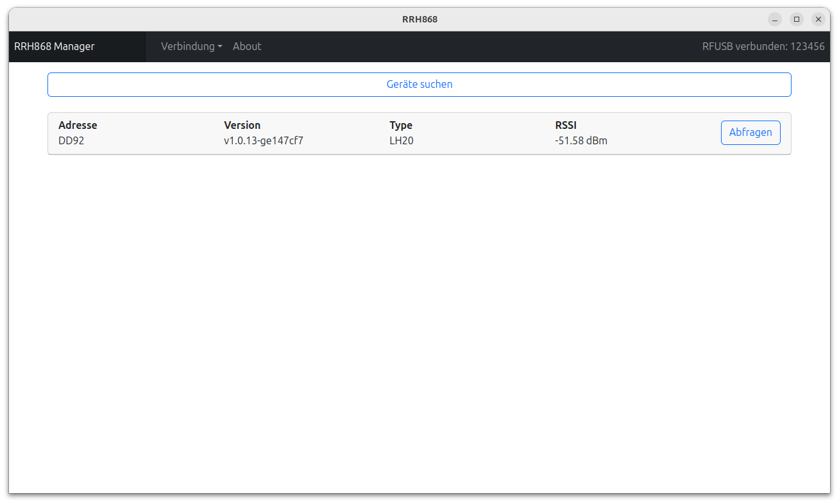839x504 pixels.
Task: Open the About menu item
Action: (247, 46)
